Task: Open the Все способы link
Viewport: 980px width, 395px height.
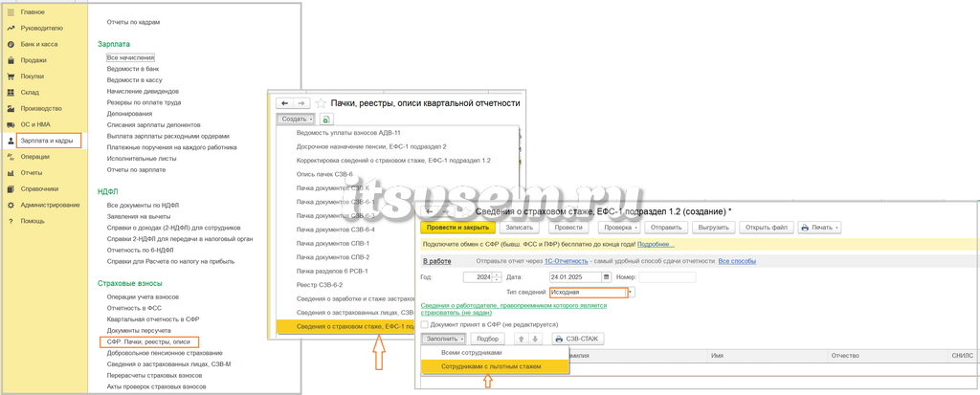Action: pos(737,261)
